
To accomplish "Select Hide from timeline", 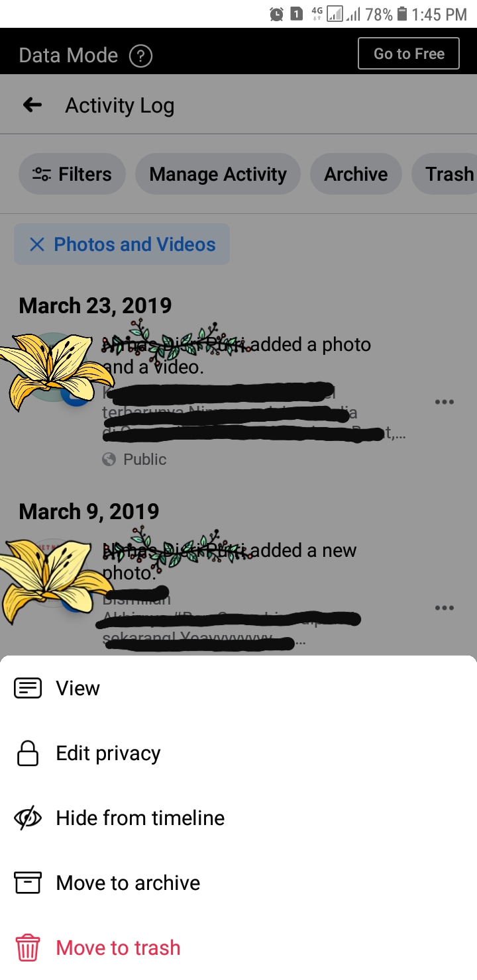I will [x=238, y=818].
